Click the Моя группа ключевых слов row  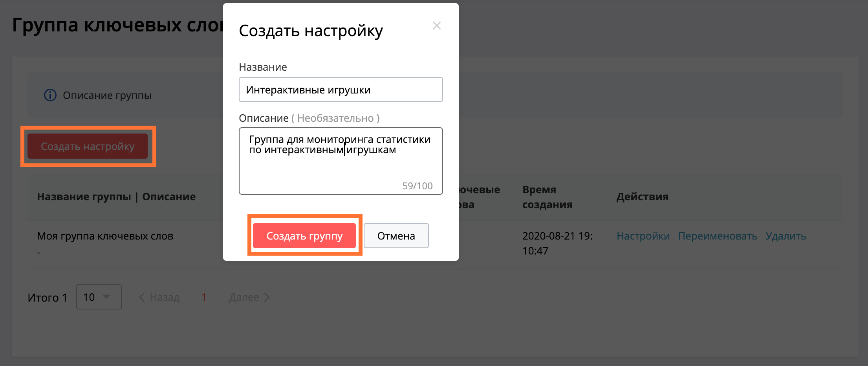click(435, 244)
